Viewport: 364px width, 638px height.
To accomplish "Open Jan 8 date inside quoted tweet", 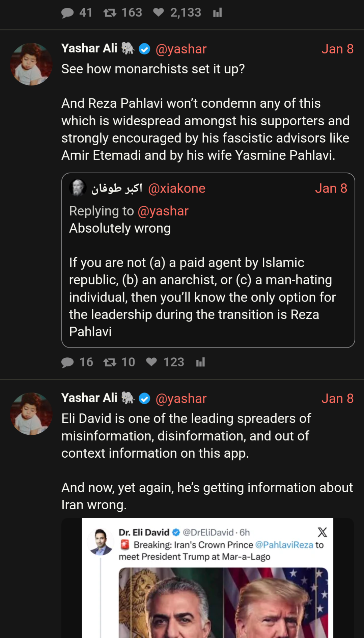I will pyautogui.click(x=331, y=188).
